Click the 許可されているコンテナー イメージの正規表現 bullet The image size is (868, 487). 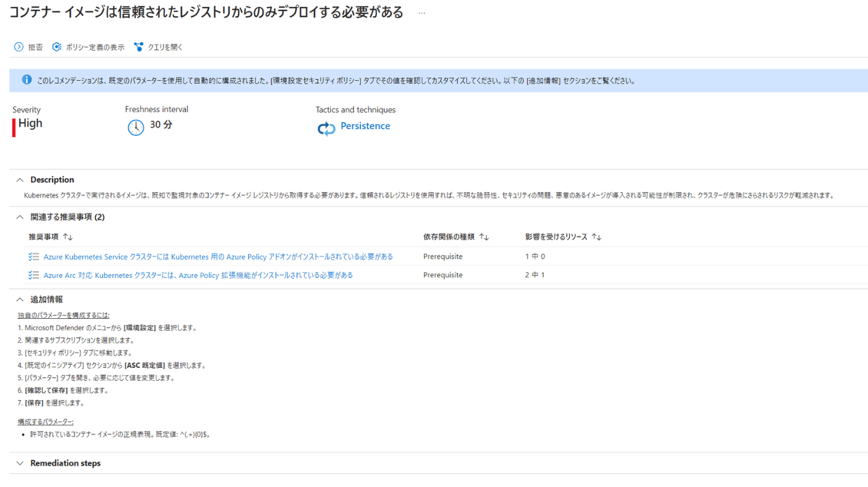coord(120,434)
